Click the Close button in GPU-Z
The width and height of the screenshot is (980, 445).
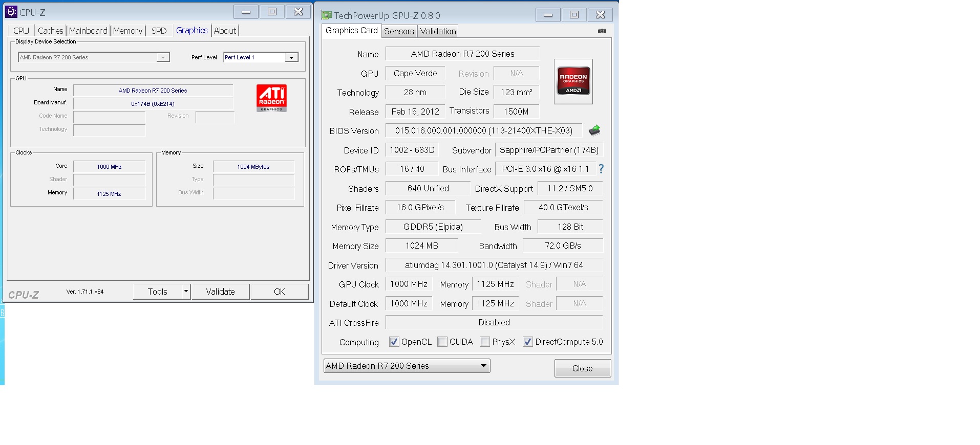[582, 368]
